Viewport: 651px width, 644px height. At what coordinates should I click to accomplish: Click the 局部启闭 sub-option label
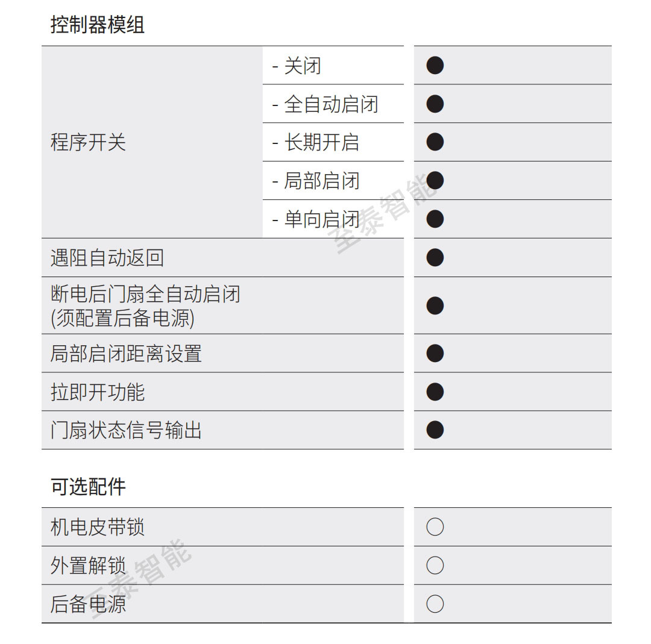pyautogui.click(x=322, y=181)
